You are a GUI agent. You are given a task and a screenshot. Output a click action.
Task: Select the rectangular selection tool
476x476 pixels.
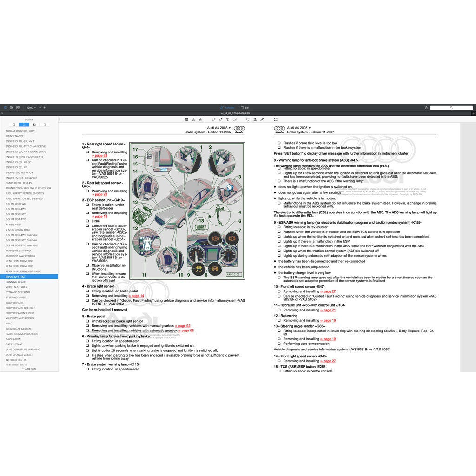click(275, 119)
